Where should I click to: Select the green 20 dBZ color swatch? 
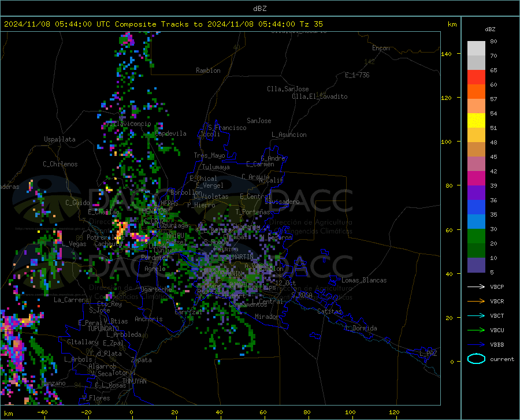coord(476,236)
